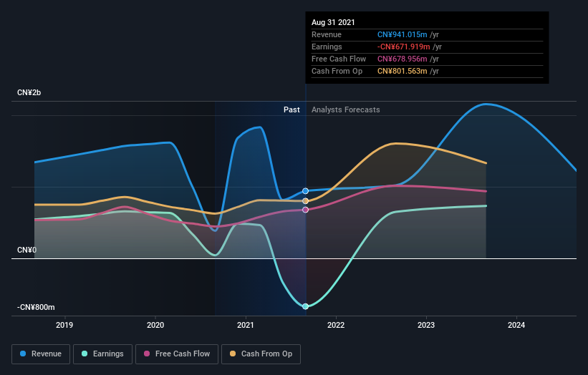Click the CN¥0 y-axis label

26,250
